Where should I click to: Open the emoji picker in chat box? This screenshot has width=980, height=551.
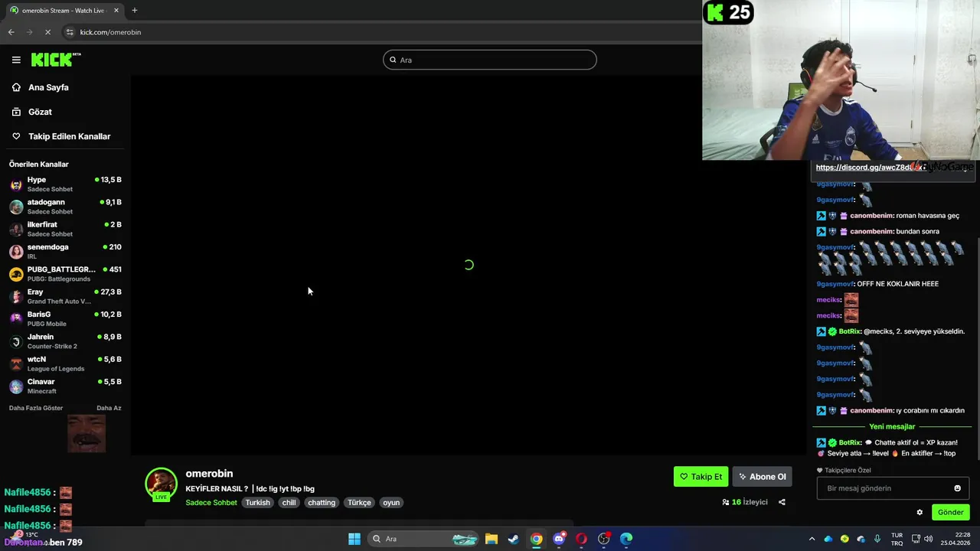tap(957, 488)
